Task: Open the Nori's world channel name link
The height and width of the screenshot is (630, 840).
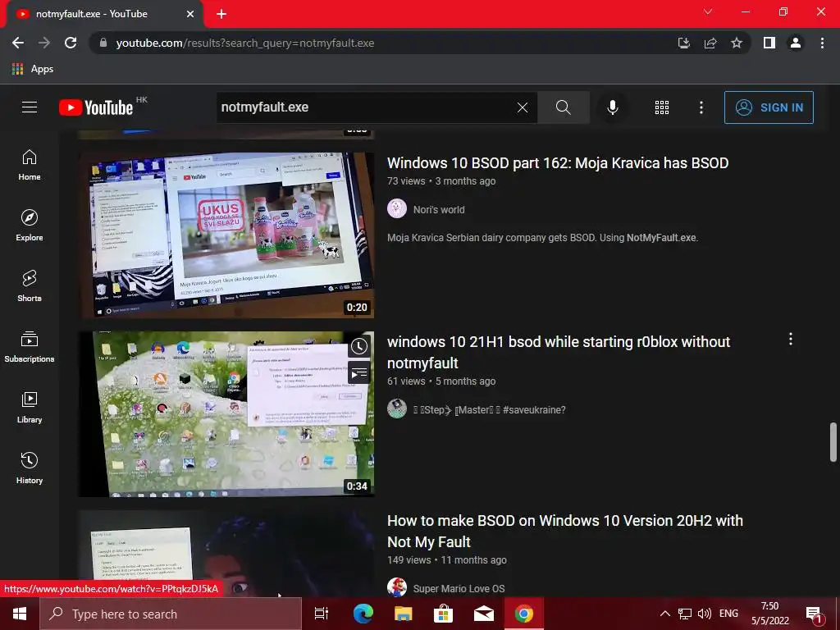Action: point(439,209)
